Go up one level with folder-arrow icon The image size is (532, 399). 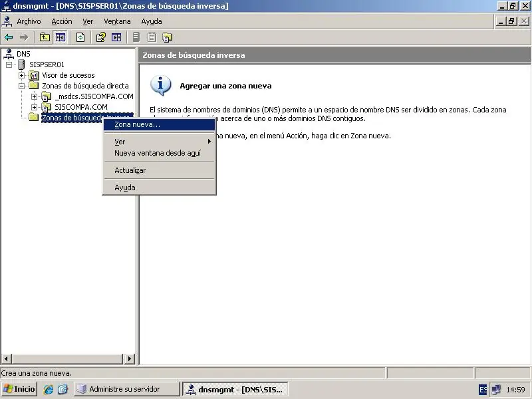point(45,37)
